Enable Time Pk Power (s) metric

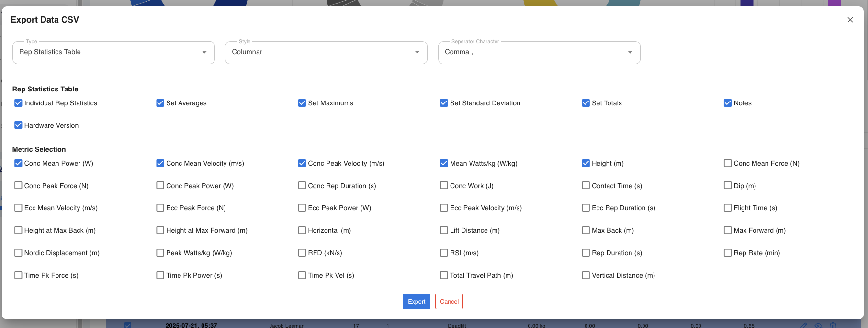click(160, 275)
